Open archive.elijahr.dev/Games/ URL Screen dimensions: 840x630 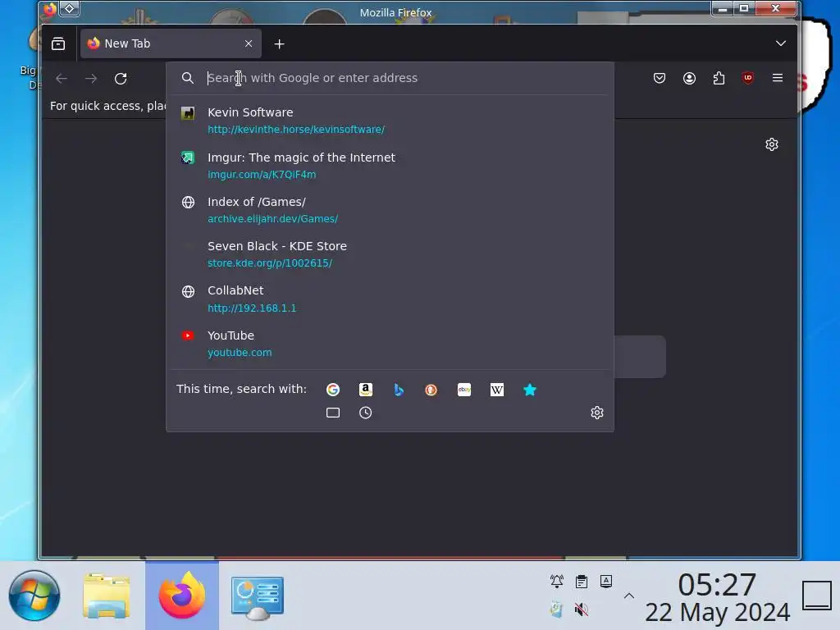click(x=272, y=218)
